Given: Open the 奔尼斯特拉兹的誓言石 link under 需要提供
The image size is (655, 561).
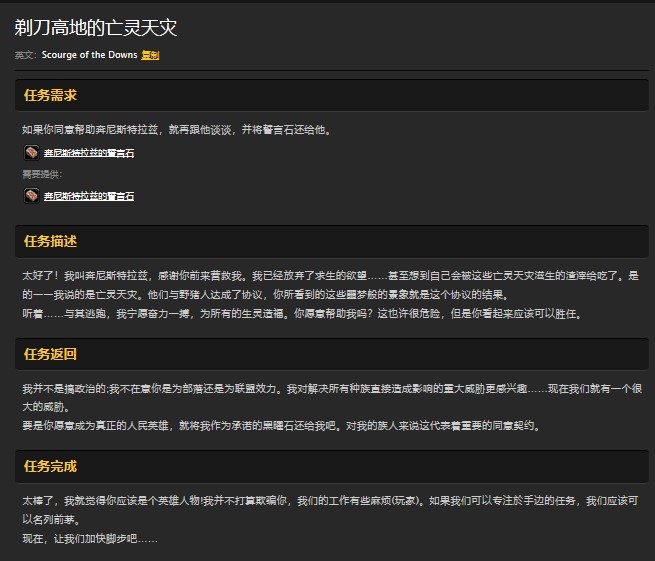Looking at the screenshot, I should point(89,196).
